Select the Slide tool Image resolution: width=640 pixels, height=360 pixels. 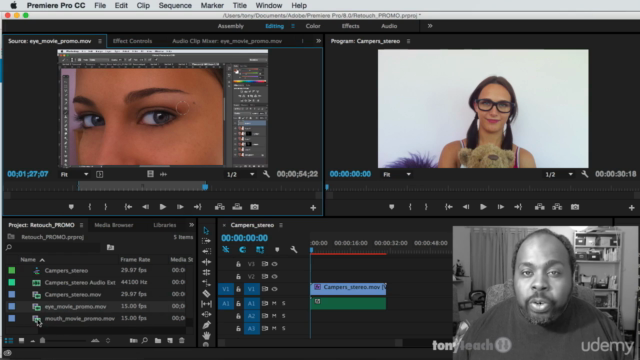tap(206, 314)
